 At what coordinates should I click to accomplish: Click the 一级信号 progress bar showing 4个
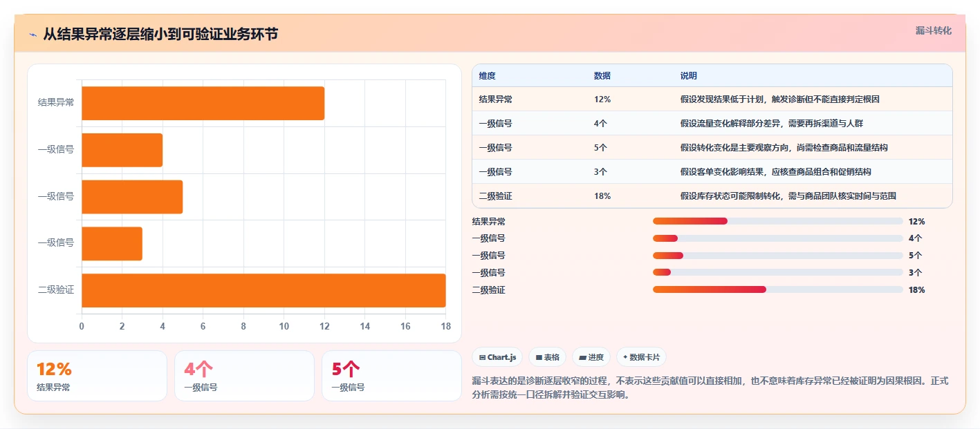pyautogui.click(x=778, y=238)
